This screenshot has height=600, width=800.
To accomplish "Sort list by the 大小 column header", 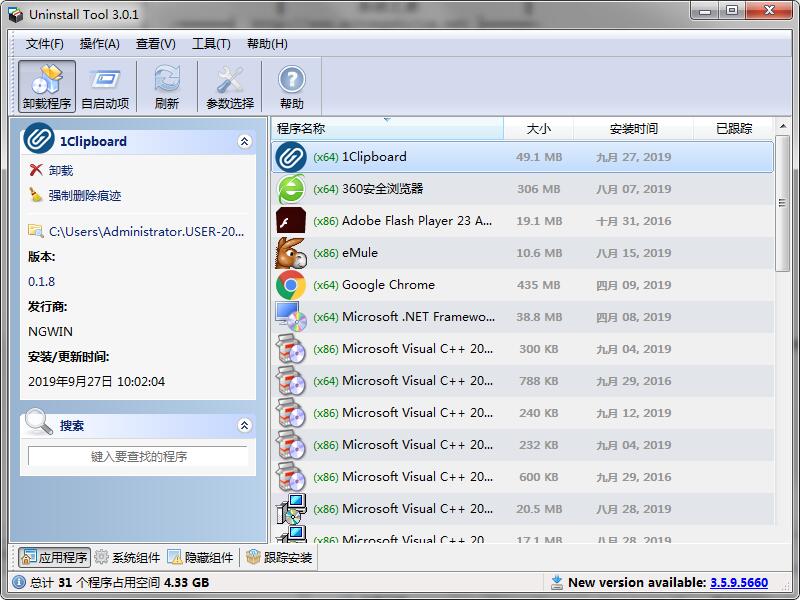I will 537,128.
